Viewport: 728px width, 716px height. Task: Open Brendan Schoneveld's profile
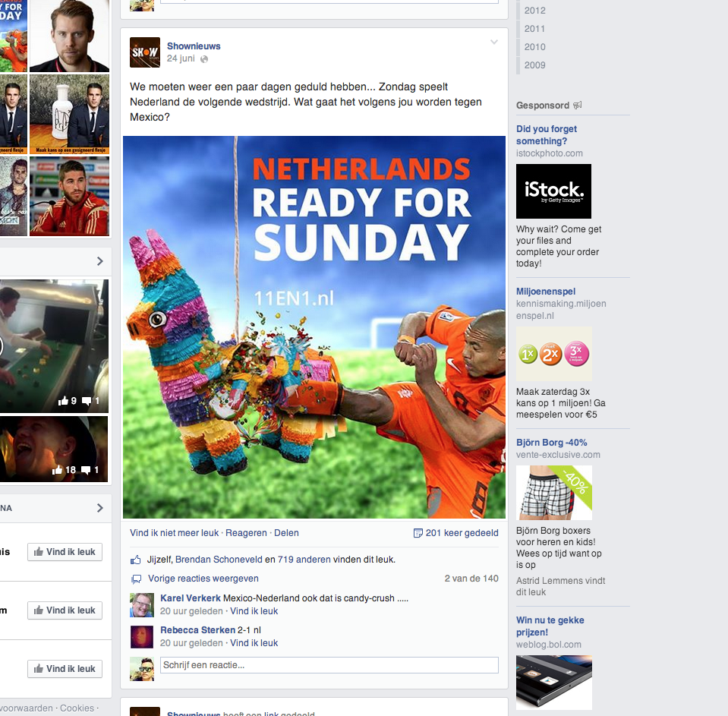click(x=219, y=560)
